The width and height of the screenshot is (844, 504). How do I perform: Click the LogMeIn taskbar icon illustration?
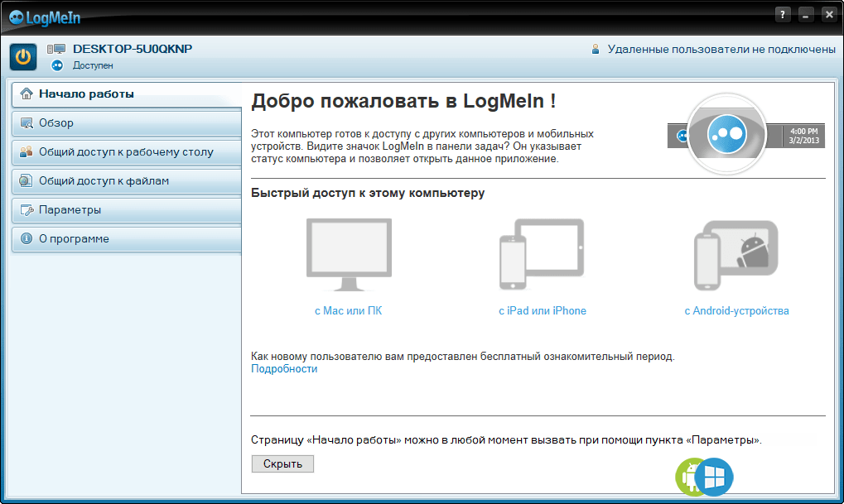[x=726, y=134]
